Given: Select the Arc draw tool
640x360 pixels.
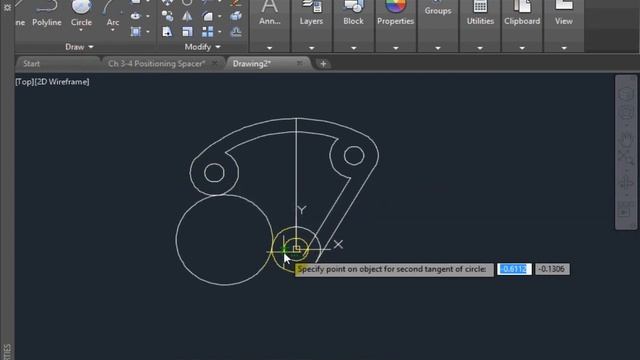Looking at the screenshot, I should point(113,14).
